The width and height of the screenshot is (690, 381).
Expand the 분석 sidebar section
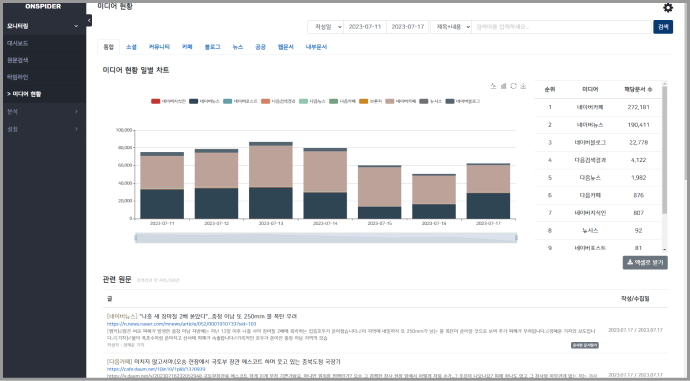coord(43,112)
